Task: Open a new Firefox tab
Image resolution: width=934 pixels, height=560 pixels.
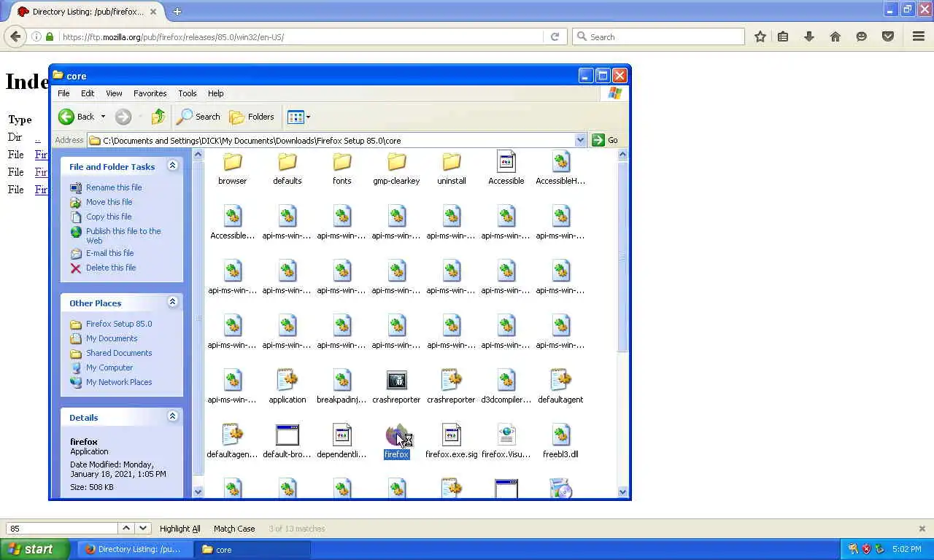Action: 177,11
